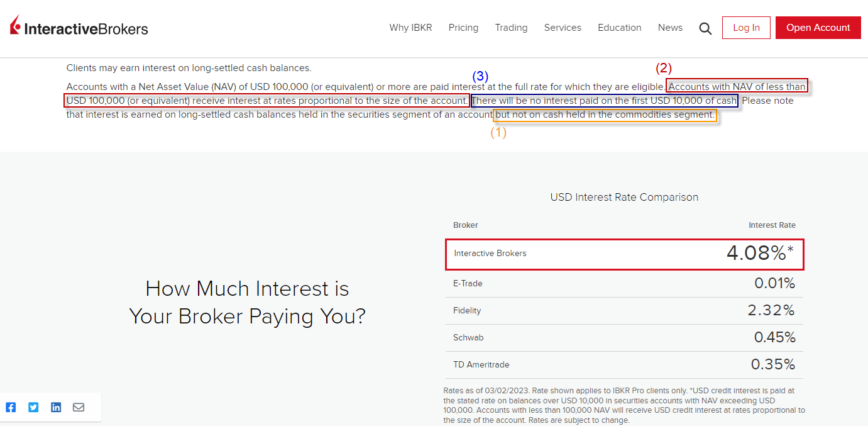Image resolution: width=868 pixels, height=426 pixels.
Task: Open the Trading menu
Action: [511, 28]
